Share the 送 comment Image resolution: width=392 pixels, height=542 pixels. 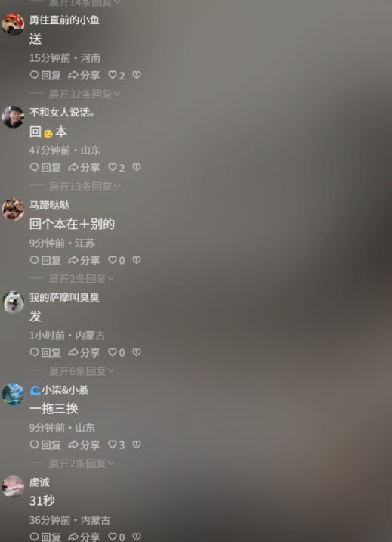click(84, 75)
